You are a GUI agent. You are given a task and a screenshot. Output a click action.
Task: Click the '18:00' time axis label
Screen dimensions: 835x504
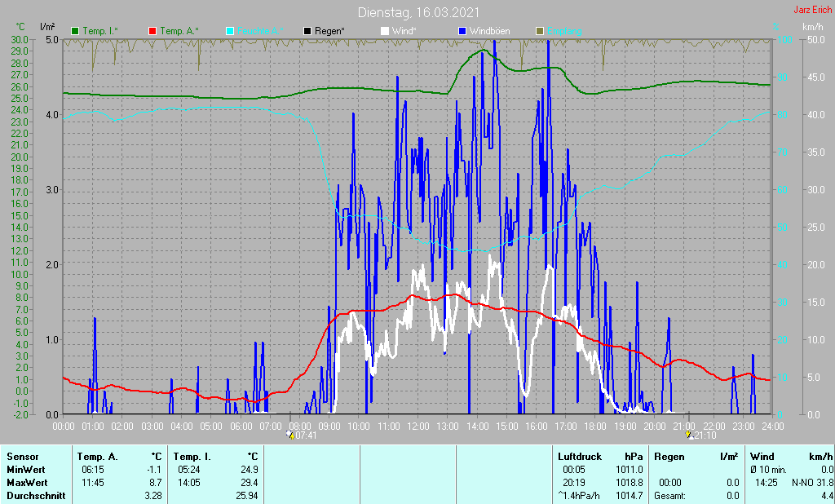click(595, 427)
